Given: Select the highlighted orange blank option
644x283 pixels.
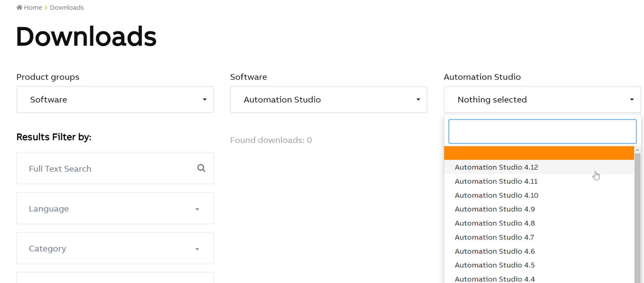Looking at the screenshot, I should tap(539, 153).
